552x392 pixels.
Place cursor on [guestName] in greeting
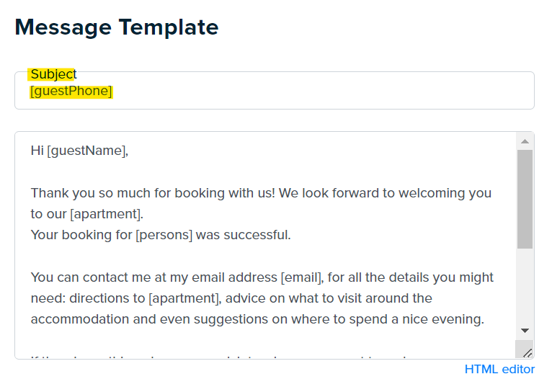coord(86,151)
